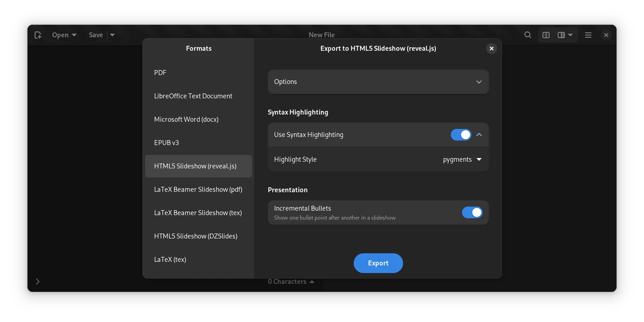Turn off Incremental Bullets switch

click(x=472, y=212)
